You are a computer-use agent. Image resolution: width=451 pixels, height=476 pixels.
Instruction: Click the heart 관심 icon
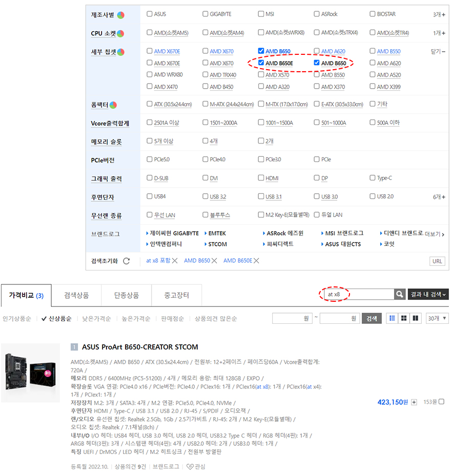tap(190, 467)
